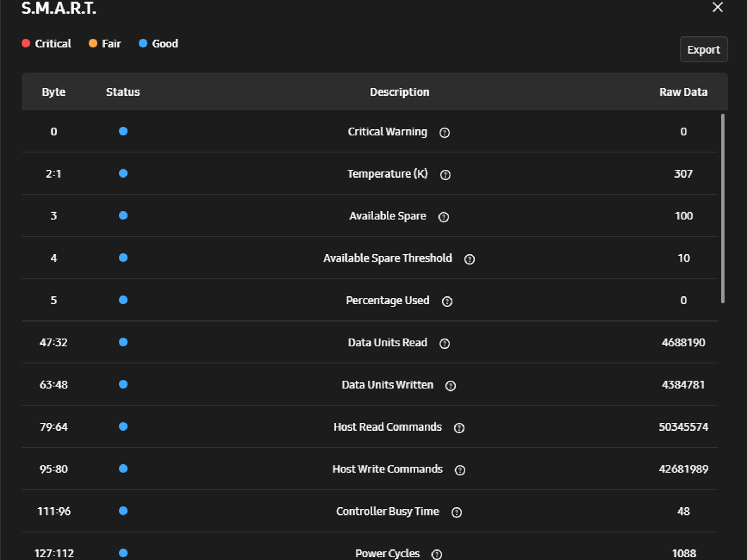Image resolution: width=747 pixels, height=560 pixels.
Task: Click the status dot in byte 4 row
Action: (x=123, y=258)
